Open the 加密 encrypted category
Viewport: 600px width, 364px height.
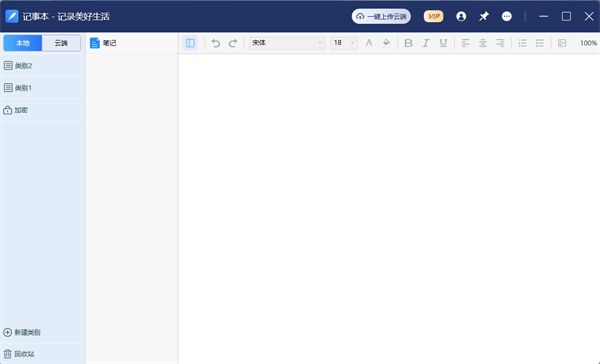pyautogui.click(x=42, y=110)
